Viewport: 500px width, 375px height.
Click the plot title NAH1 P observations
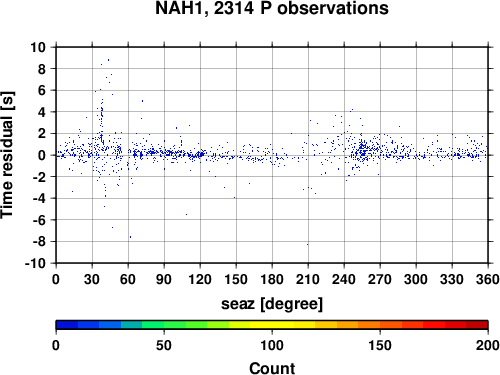click(x=272, y=8)
